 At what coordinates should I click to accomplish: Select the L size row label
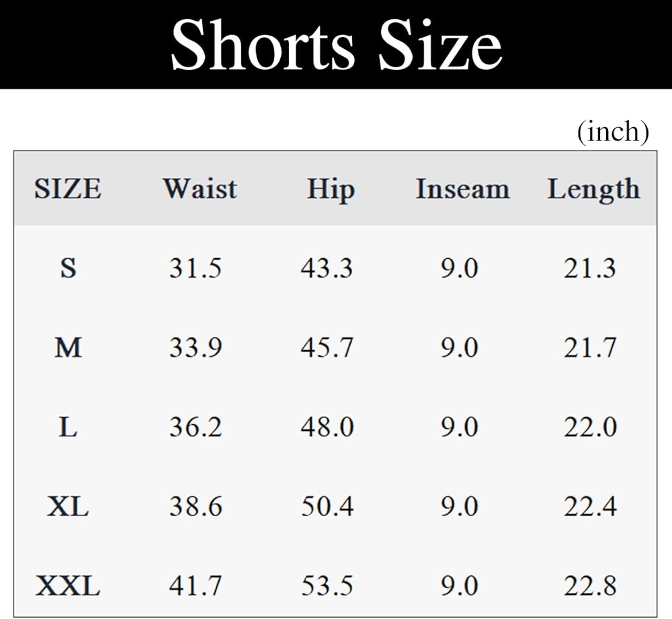coord(68,427)
